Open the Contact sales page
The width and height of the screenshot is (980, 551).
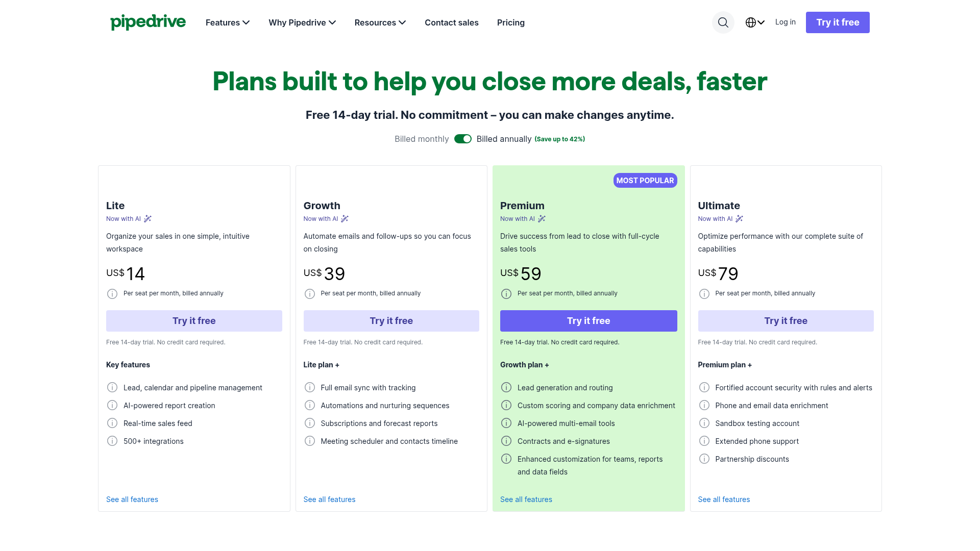(x=452, y=22)
